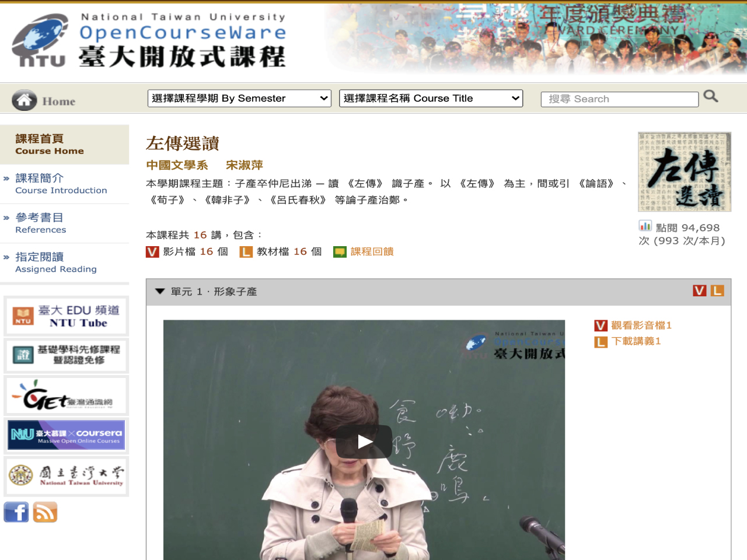
Task: Click the 觀看影音檔1 link
Action: (641, 325)
